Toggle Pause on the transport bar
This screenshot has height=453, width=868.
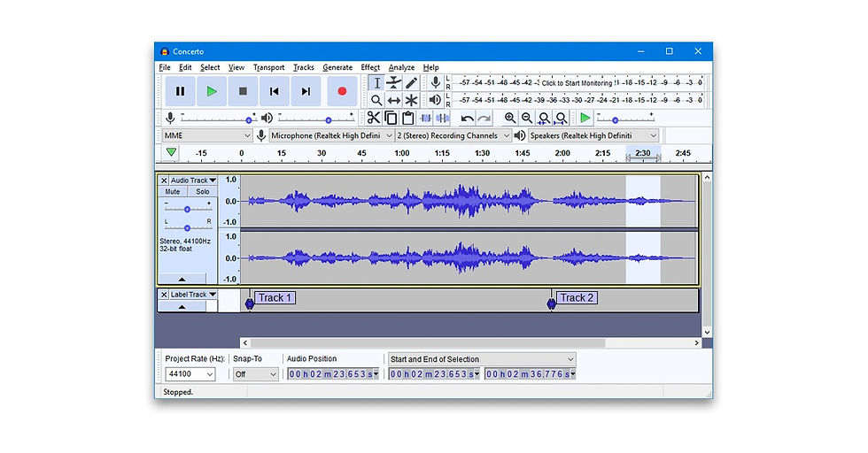click(x=180, y=91)
